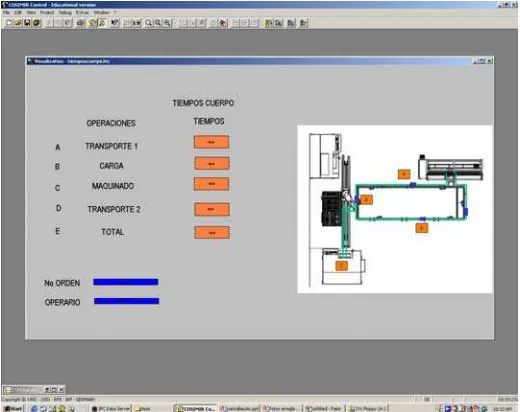Click the Print toolbar icon
Screen dimensions: 520x412
point(80,23)
